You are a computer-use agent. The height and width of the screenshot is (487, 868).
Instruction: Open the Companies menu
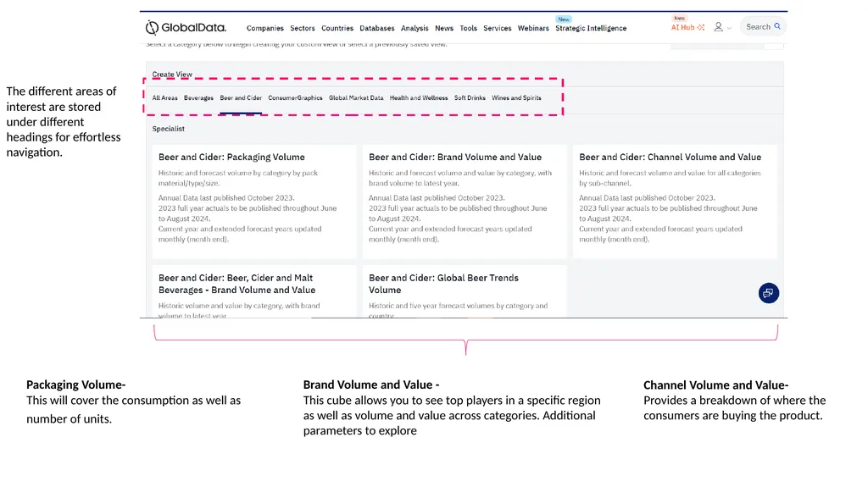tap(265, 28)
